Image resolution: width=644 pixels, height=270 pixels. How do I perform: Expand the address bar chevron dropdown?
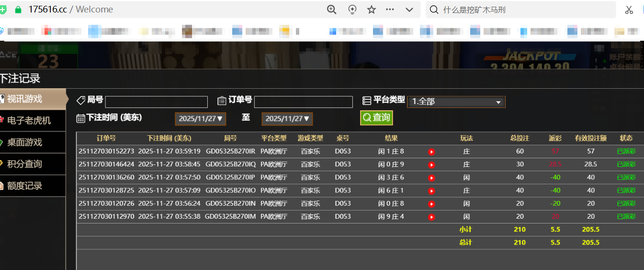(x=409, y=10)
